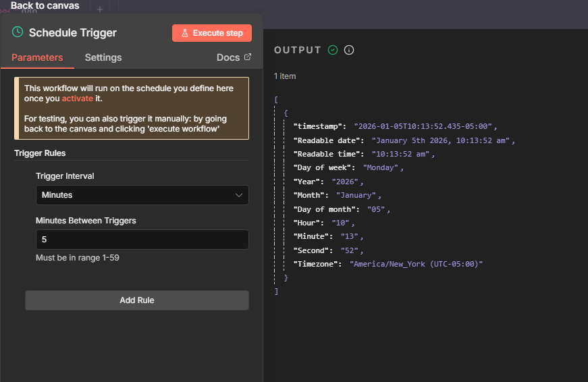Viewport: 588px width, 382px height.
Task: Focus the Minutes Between Triggers field
Action: click(142, 240)
